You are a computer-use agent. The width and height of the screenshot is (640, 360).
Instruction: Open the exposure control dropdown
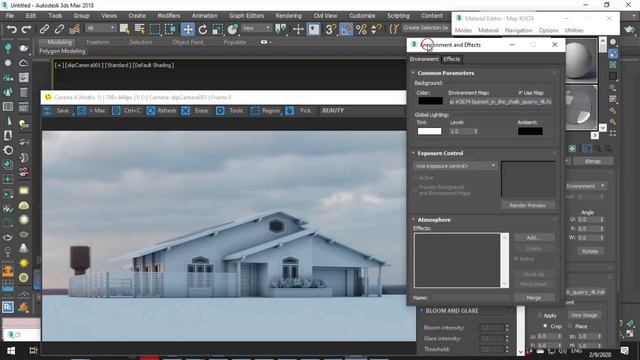[455, 166]
